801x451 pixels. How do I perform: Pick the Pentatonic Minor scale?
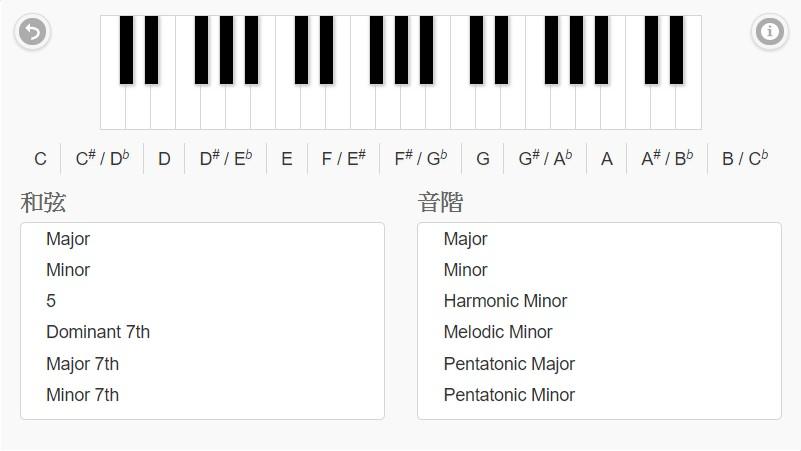pyautogui.click(x=509, y=395)
